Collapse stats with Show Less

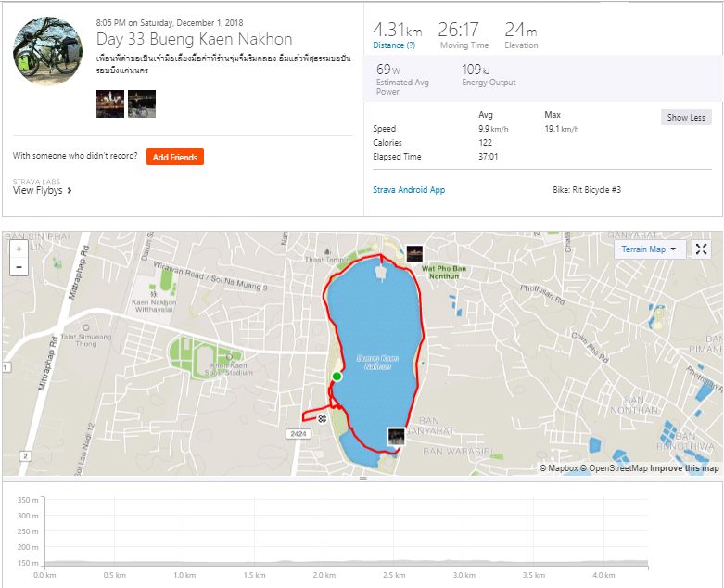pos(686,118)
